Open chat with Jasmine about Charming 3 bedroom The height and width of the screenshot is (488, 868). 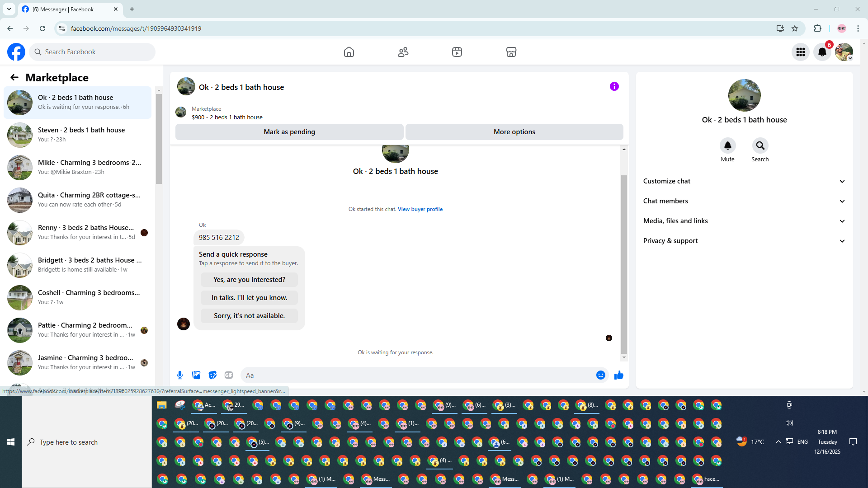pyautogui.click(x=77, y=363)
